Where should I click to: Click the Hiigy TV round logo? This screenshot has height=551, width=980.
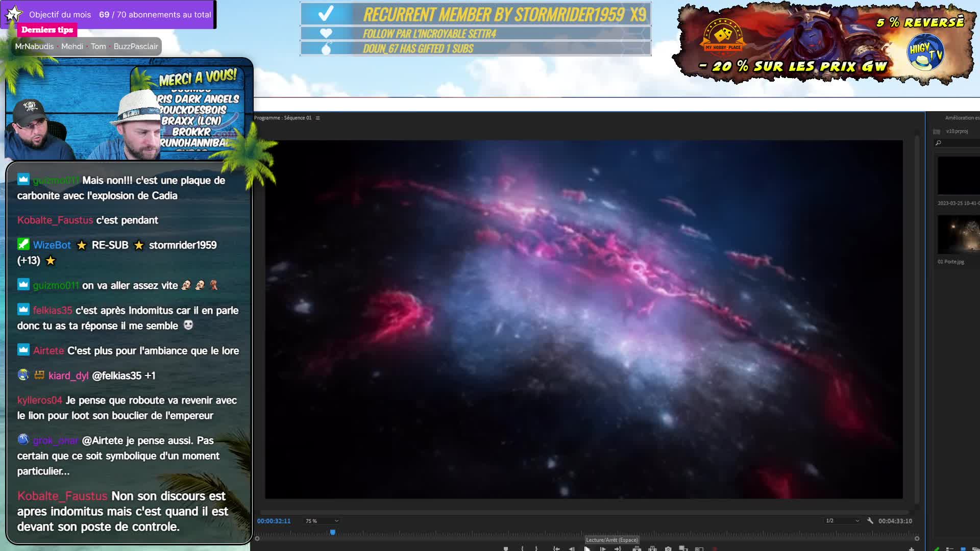coord(925,52)
